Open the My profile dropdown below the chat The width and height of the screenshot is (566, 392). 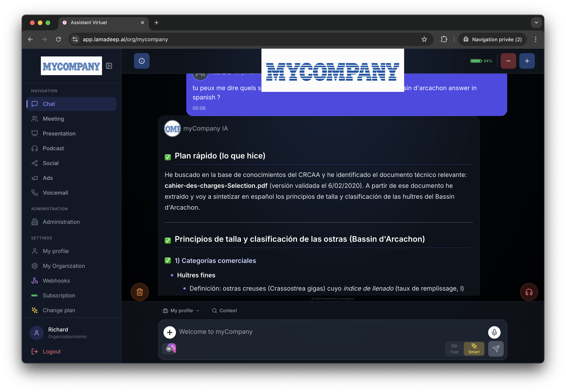click(x=181, y=310)
